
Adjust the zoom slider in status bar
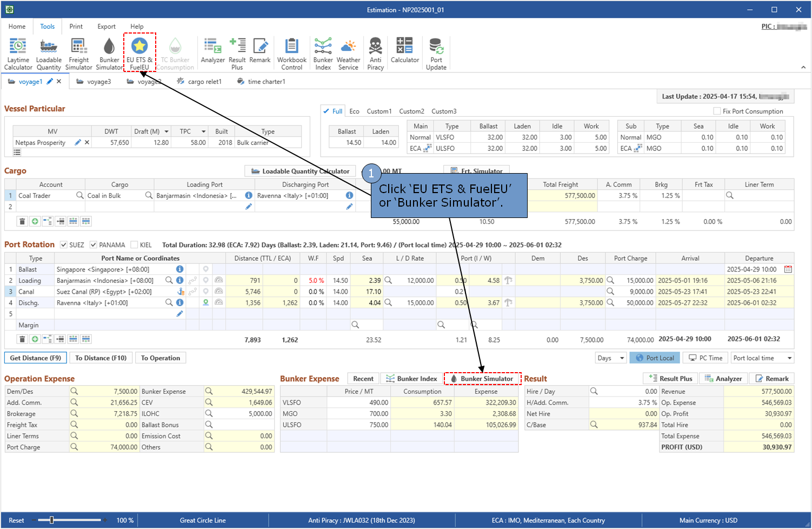coord(52,520)
